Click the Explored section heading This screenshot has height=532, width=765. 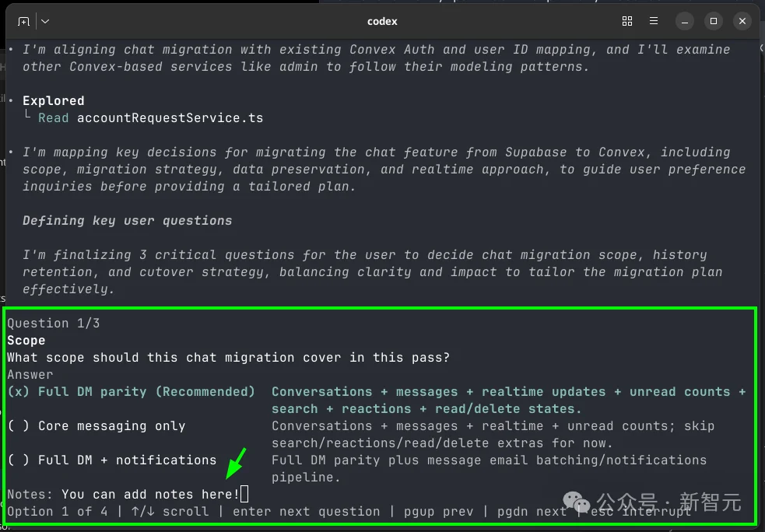pos(53,100)
